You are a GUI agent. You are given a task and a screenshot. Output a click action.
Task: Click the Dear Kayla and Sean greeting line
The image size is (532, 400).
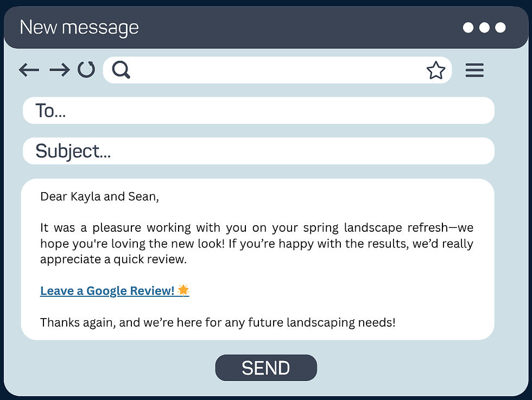(99, 196)
